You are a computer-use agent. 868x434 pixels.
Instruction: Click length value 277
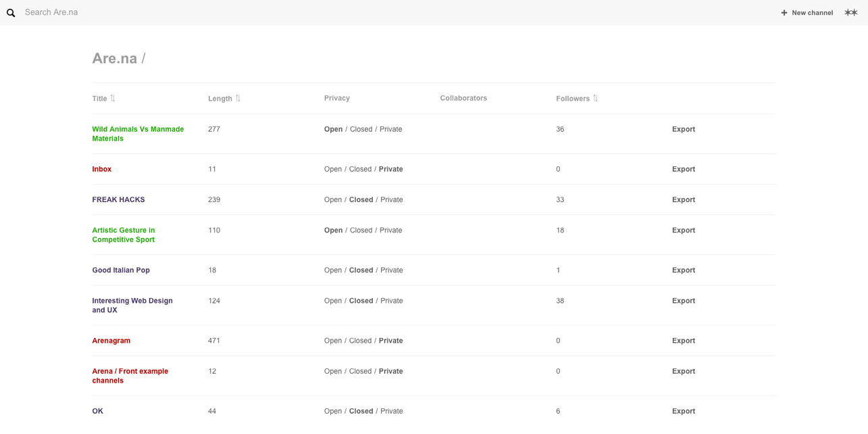click(x=214, y=129)
